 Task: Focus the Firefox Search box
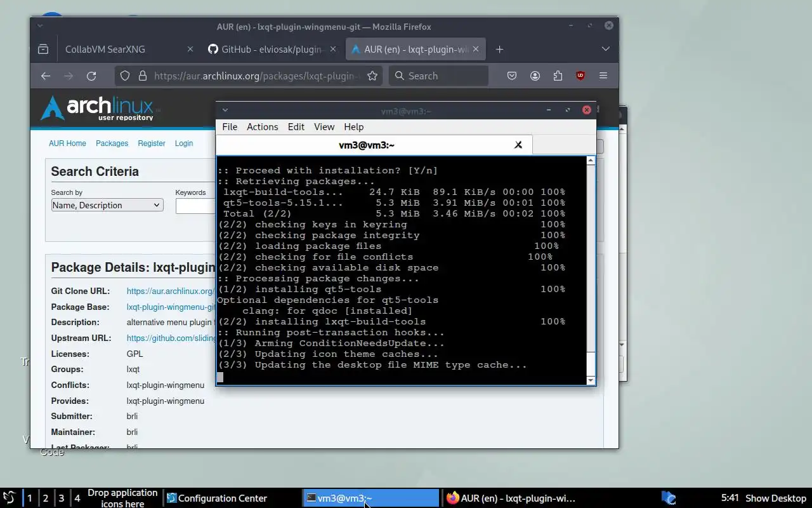pyautogui.click(x=438, y=76)
